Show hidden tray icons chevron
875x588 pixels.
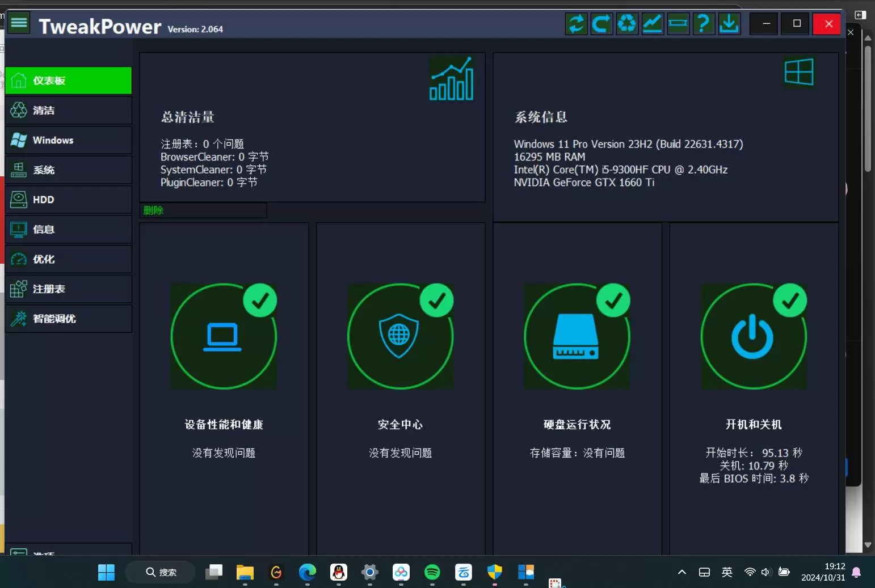682,572
